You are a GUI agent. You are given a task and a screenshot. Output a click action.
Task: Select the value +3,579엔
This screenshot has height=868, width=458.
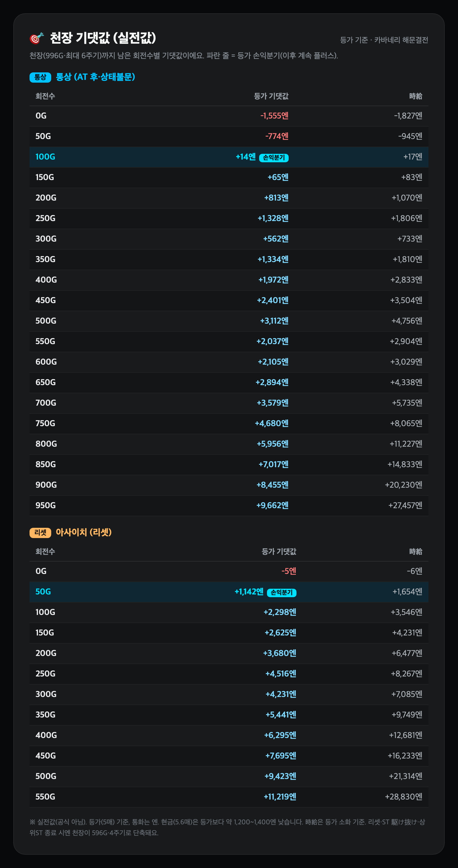click(273, 403)
